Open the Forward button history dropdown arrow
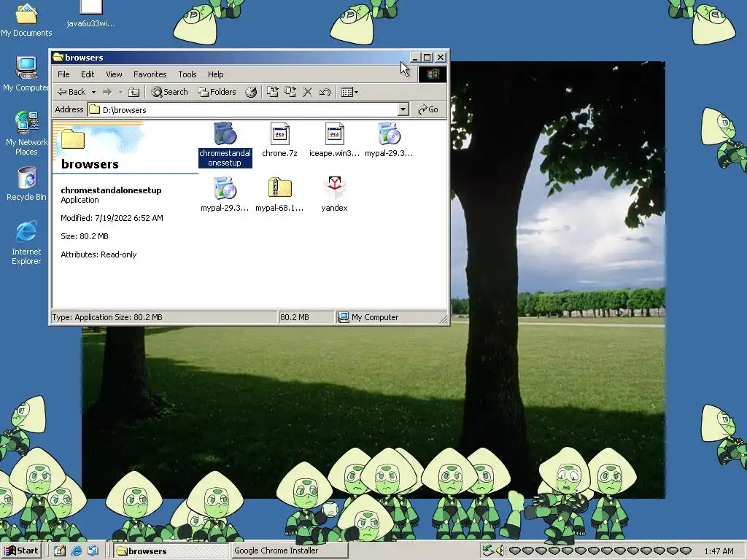Image resolution: width=747 pixels, height=560 pixels. point(120,92)
